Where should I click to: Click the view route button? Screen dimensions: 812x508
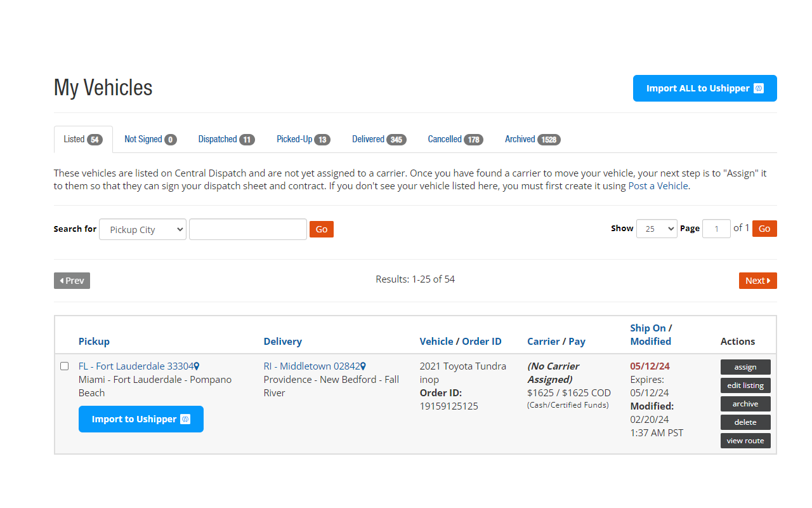coord(745,440)
